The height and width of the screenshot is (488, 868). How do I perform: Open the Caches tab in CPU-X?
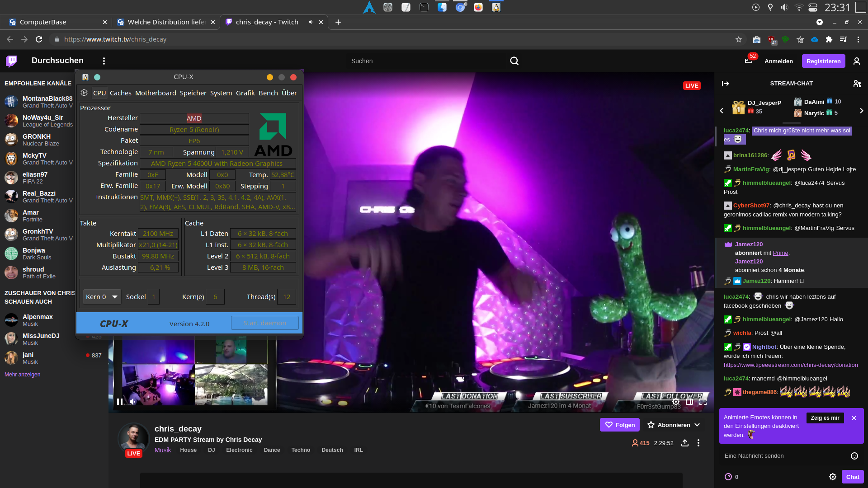pyautogui.click(x=120, y=93)
